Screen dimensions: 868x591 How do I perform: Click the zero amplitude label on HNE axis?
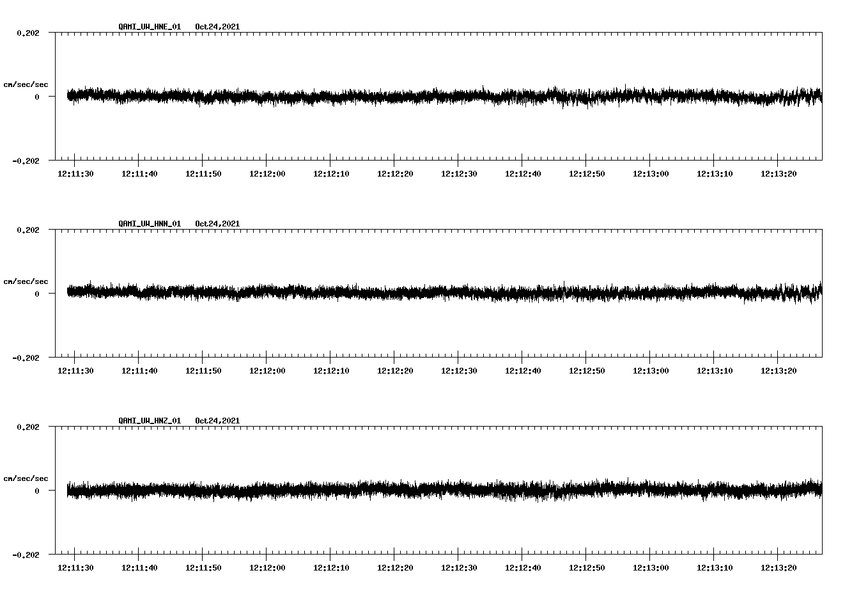37,97
